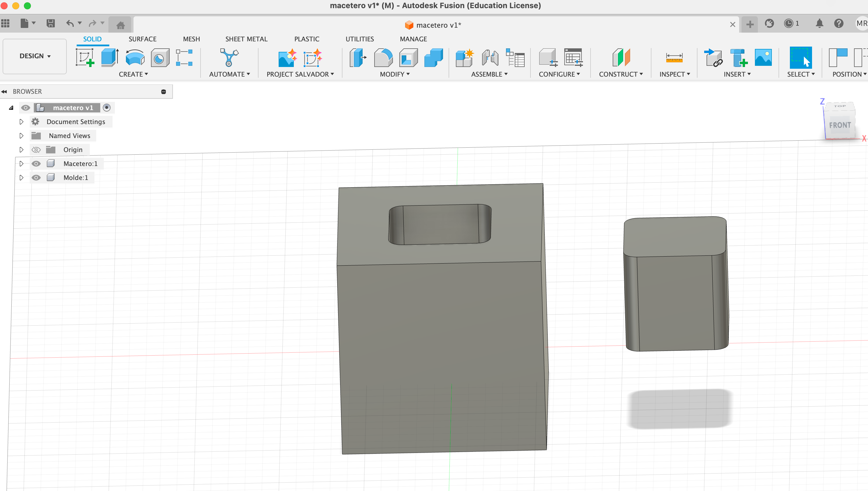Collapse the macetero v1 root node
868x491 pixels.
(x=11, y=108)
